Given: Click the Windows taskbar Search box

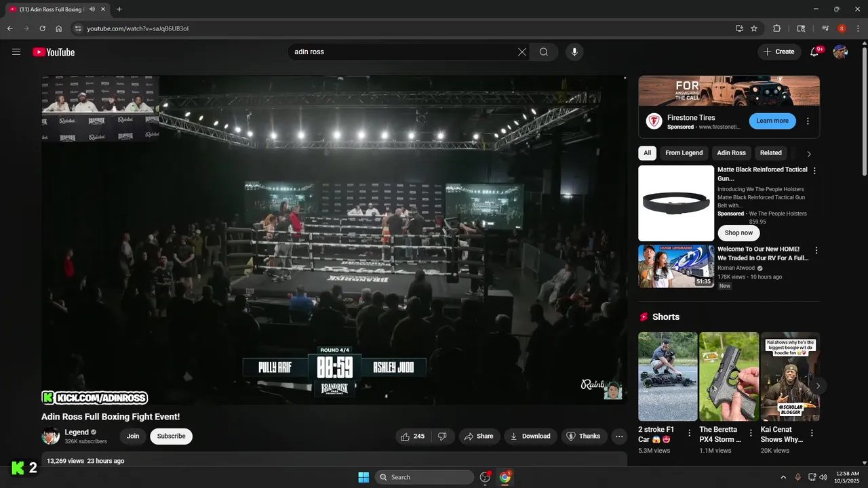Looking at the screenshot, I should [x=425, y=477].
